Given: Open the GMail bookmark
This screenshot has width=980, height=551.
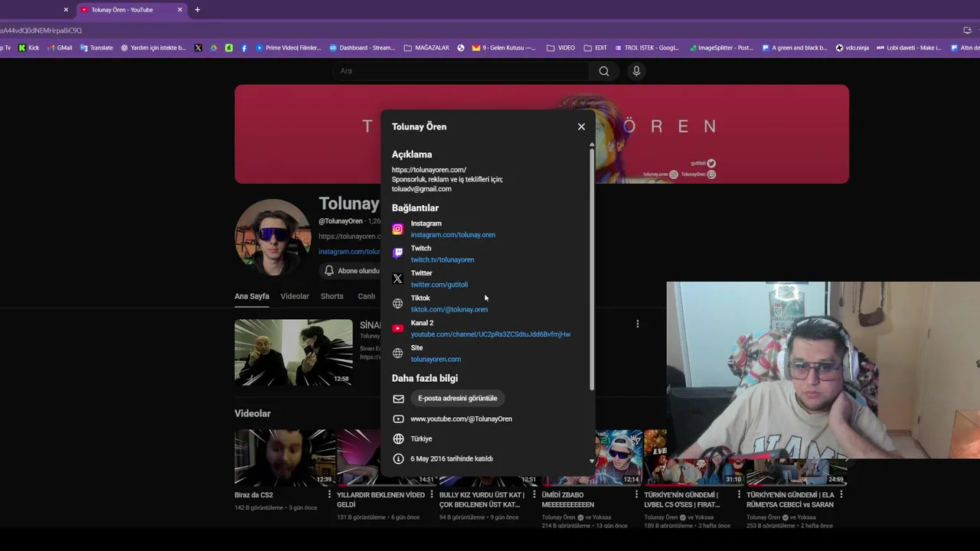Looking at the screenshot, I should coord(60,47).
